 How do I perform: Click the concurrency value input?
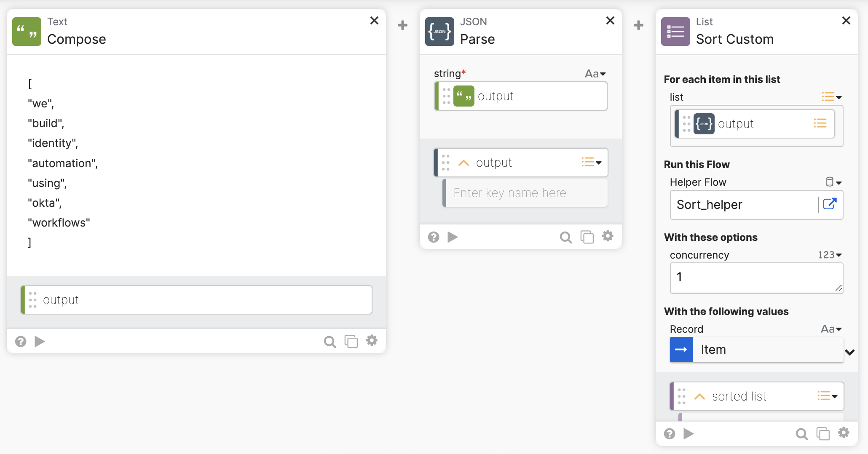(x=756, y=278)
